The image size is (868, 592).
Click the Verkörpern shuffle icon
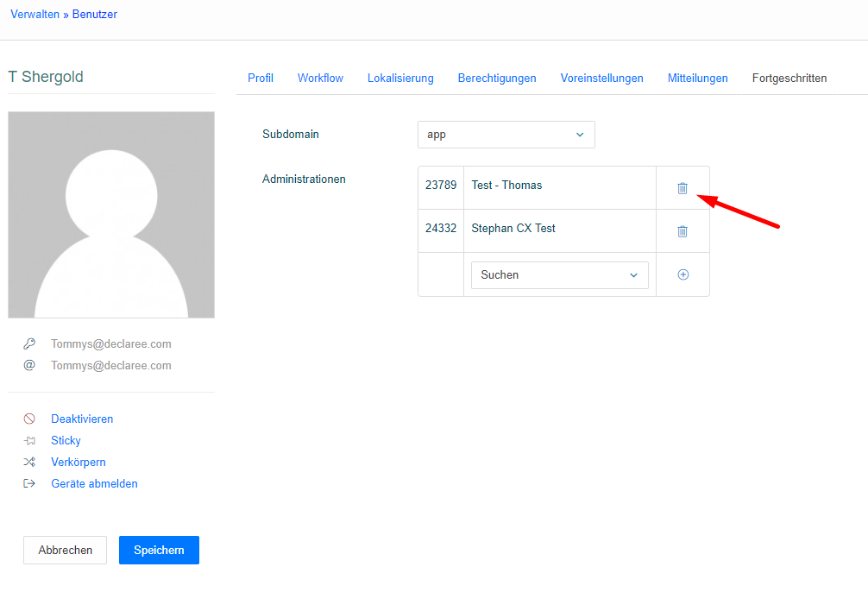[29, 462]
